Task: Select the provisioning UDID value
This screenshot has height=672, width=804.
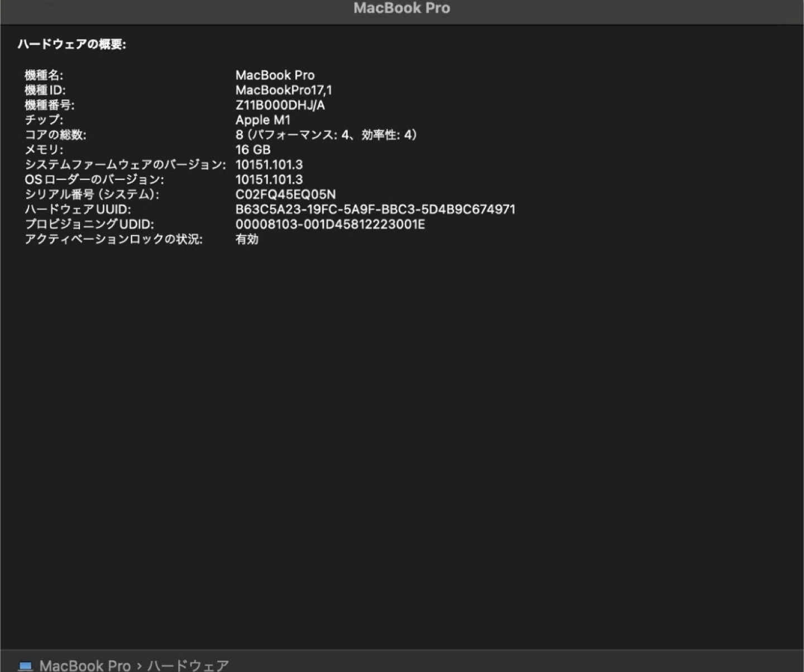Action: click(330, 224)
